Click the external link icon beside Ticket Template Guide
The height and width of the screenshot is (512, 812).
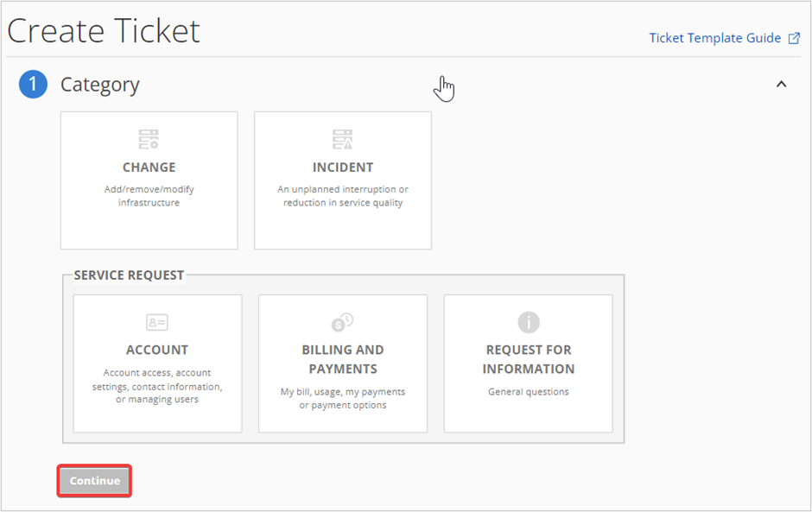(794, 38)
